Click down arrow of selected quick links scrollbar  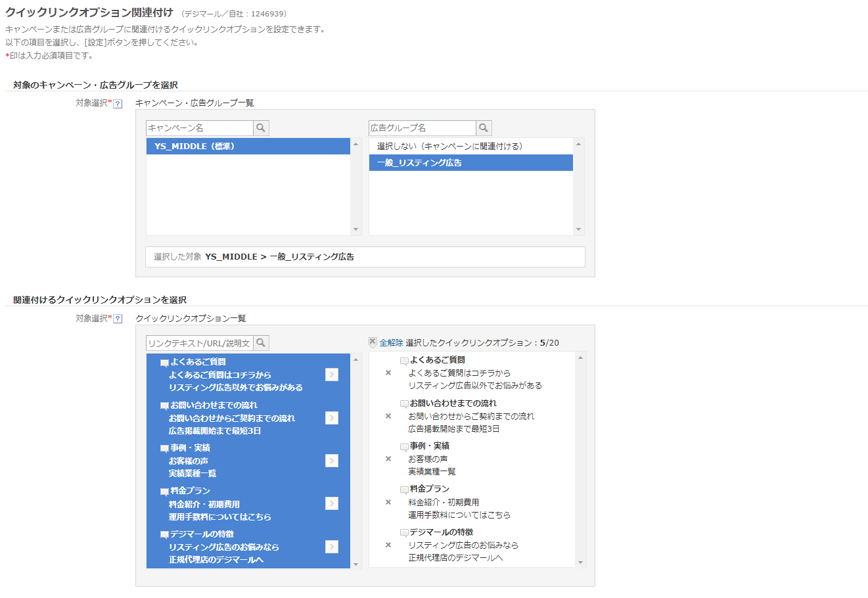580,563
